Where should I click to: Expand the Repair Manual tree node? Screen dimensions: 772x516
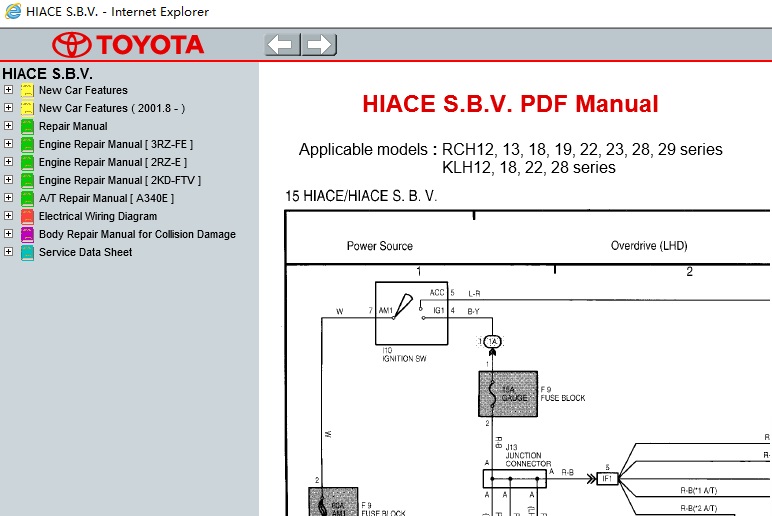[8, 126]
